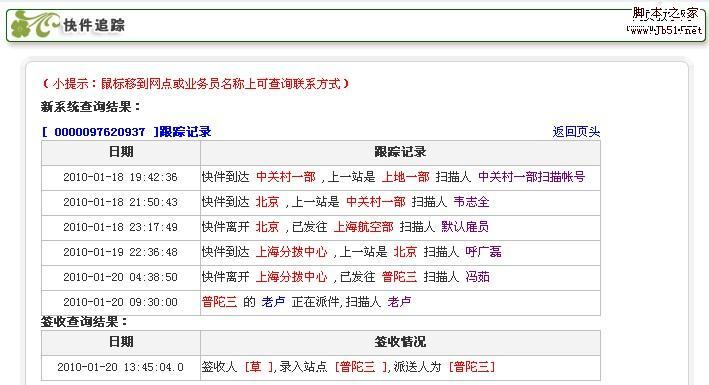Open 中关村一部扫描帐号 scanner link
Image resolution: width=709 pixels, height=385 pixels.
coord(531,177)
